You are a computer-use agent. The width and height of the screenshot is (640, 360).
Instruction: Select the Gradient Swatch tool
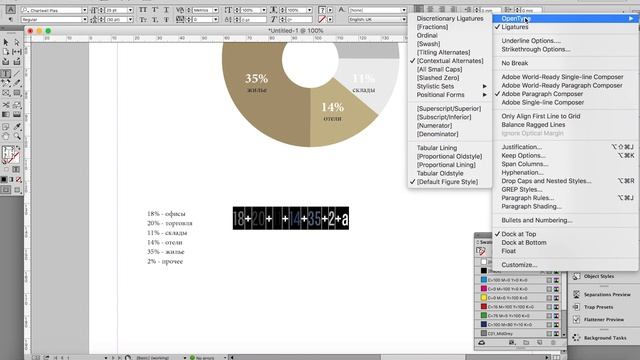6,115
